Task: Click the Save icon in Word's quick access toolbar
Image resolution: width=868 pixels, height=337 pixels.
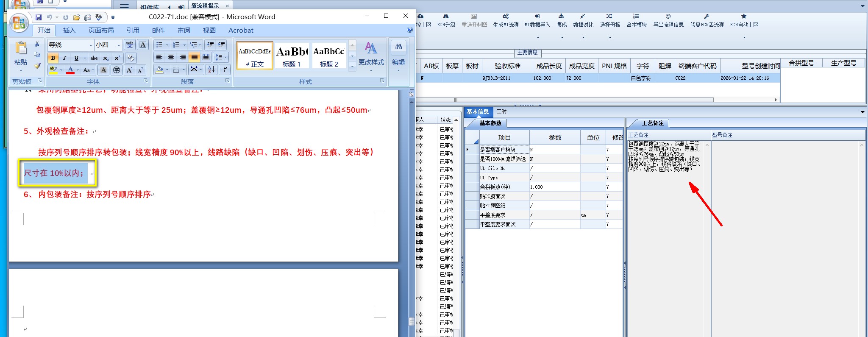Action: (39, 17)
